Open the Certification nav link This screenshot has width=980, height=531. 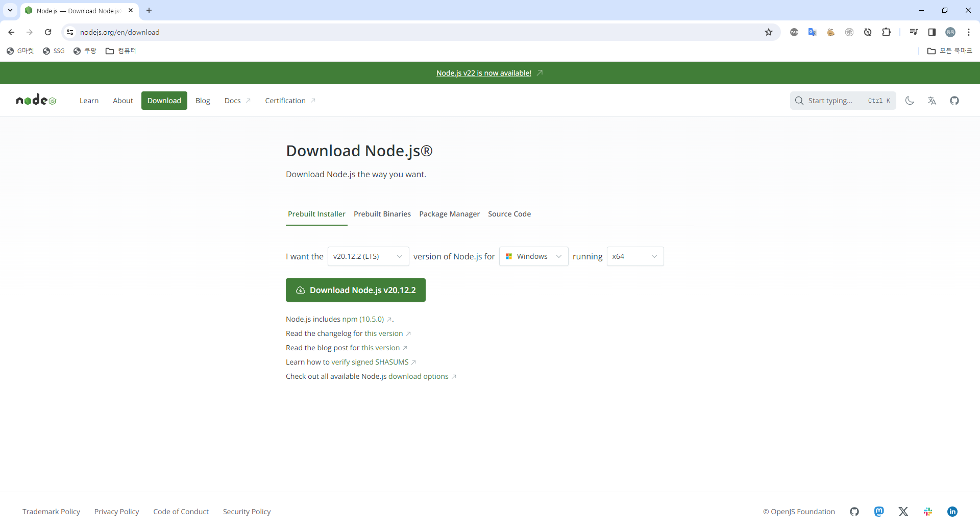tap(290, 101)
